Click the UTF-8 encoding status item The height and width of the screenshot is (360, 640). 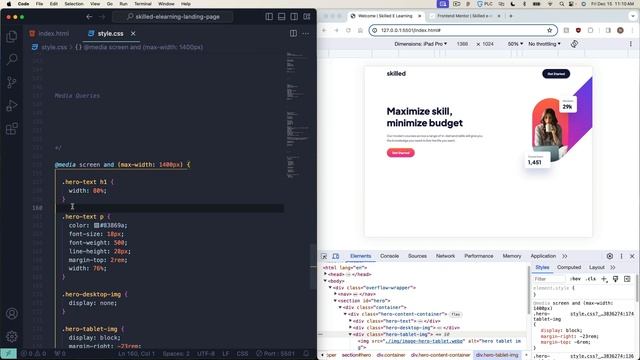point(206,353)
